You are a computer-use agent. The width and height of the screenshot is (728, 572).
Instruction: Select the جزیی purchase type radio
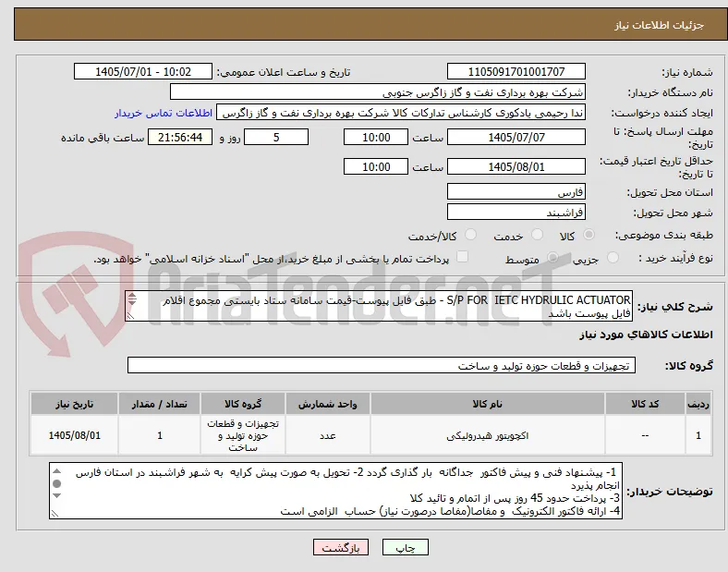coord(613,258)
